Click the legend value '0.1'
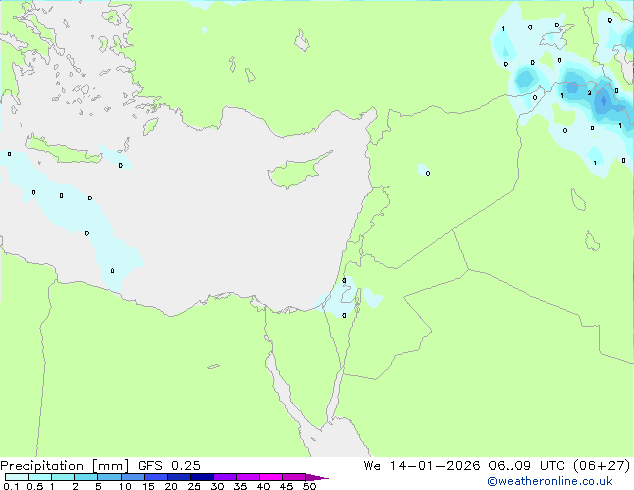 11,486
